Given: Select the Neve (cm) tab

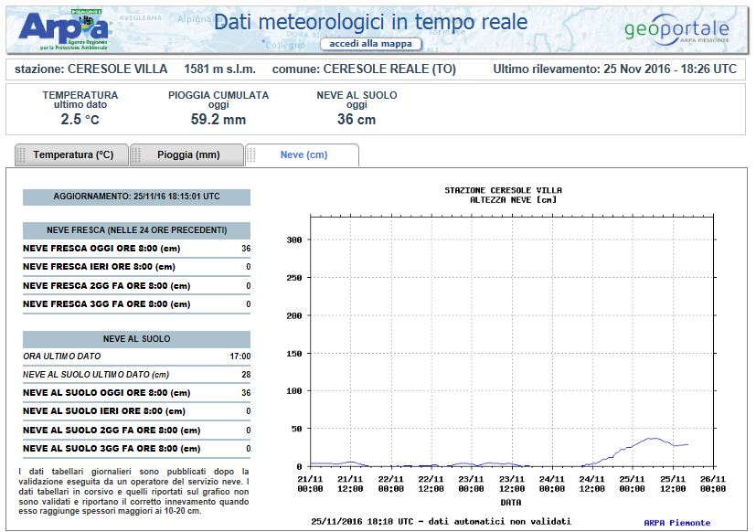Looking at the screenshot, I should click(303, 154).
